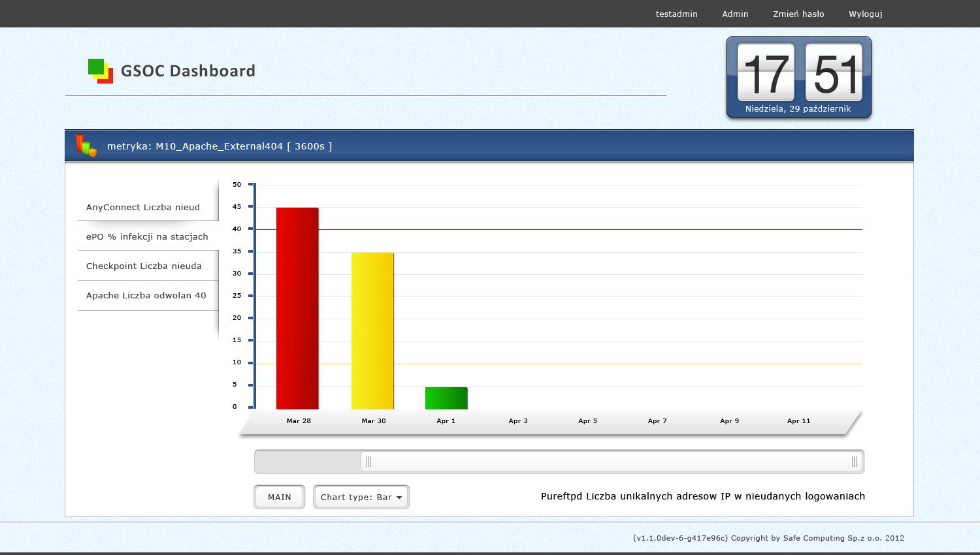Image resolution: width=980 pixels, height=555 pixels.
Task: Click the Pureftpd Liczba unikalnych adresow IP caption
Action: tap(703, 496)
